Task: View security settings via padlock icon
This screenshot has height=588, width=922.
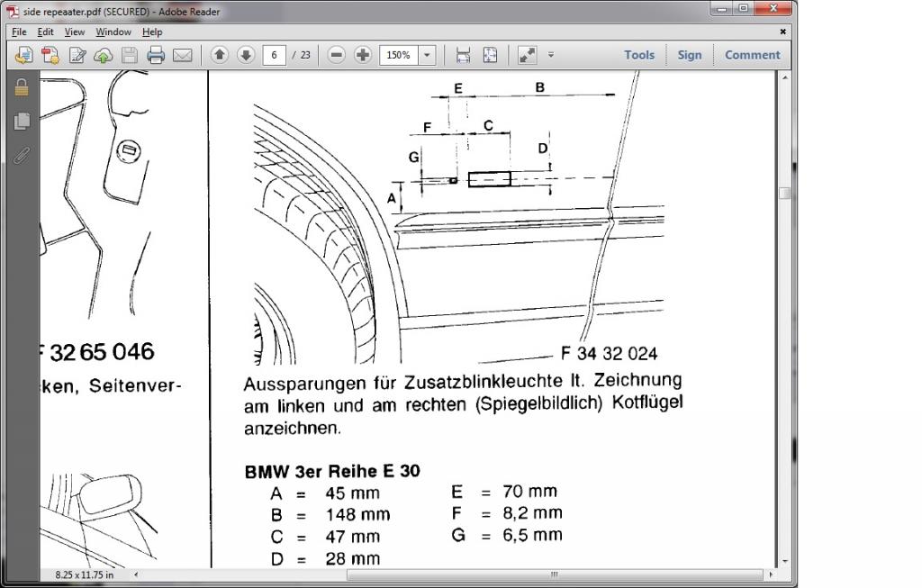Action: point(23,87)
